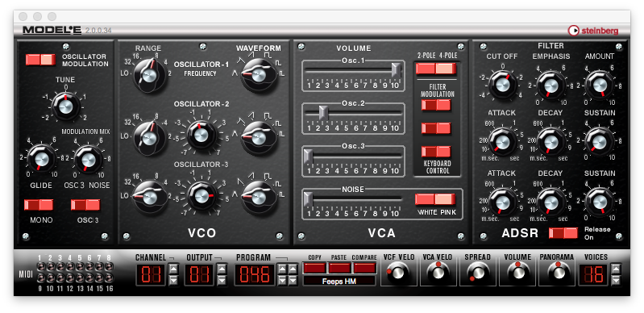The width and height of the screenshot is (644, 313).
Task: Click the filter envelope Sustain knob
Action: coord(600,141)
